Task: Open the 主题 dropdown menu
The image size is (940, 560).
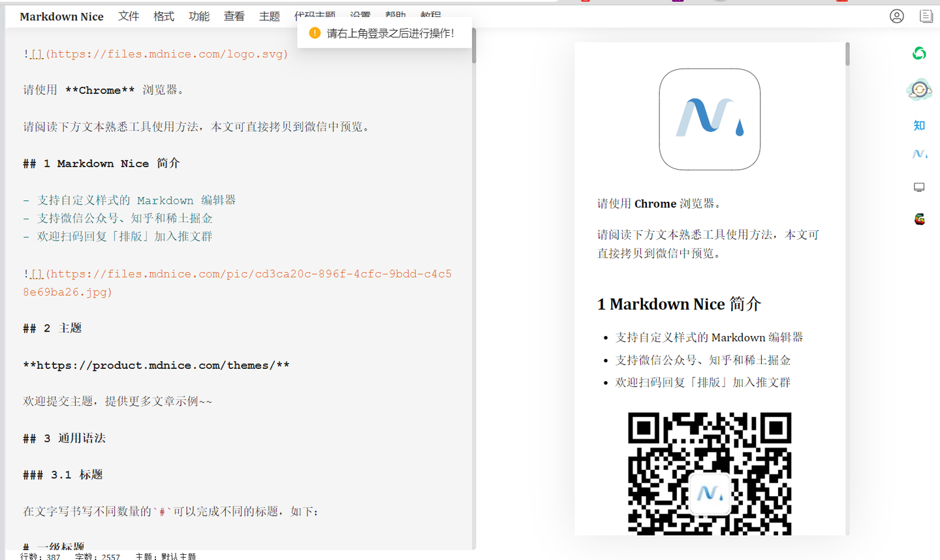Action: click(269, 16)
